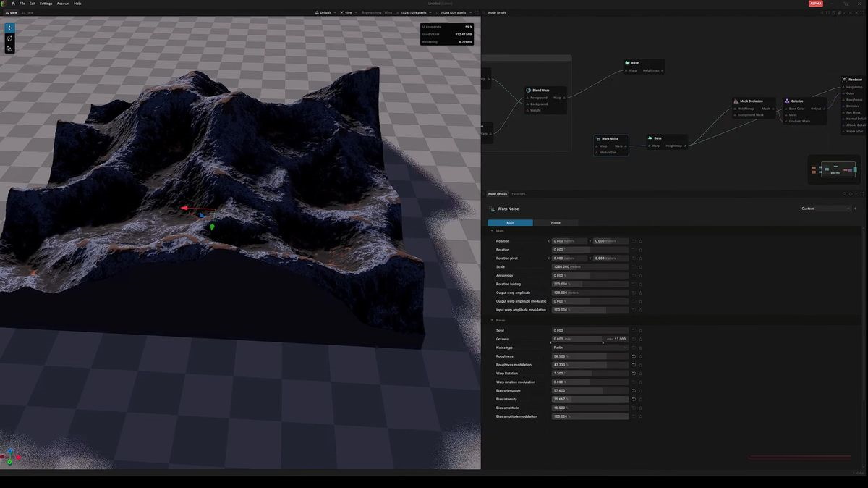The image size is (868, 488).
Task: Toggle the star next to Bias intensity
Action: 640,399
